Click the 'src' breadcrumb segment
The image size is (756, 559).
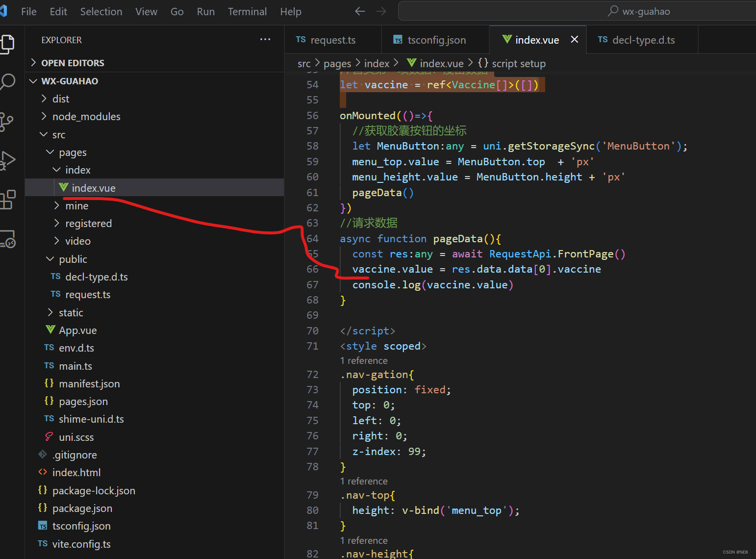tap(304, 63)
